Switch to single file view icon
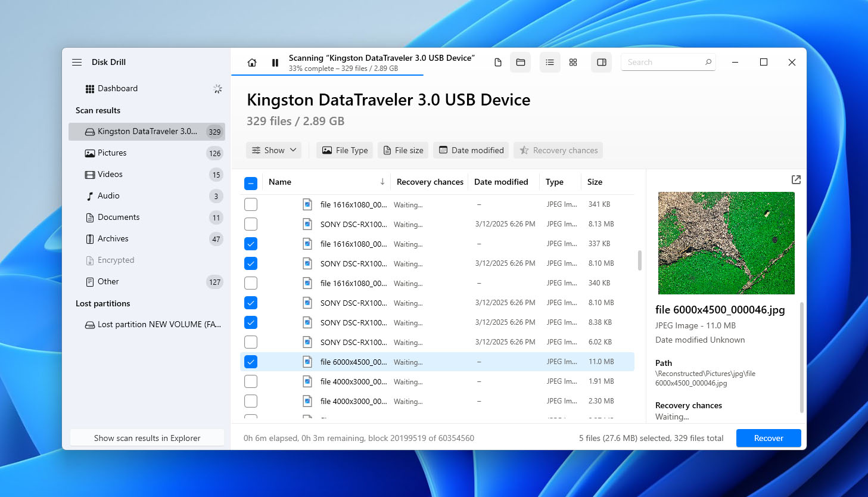Image resolution: width=868 pixels, height=497 pixels. pos(498,62)
